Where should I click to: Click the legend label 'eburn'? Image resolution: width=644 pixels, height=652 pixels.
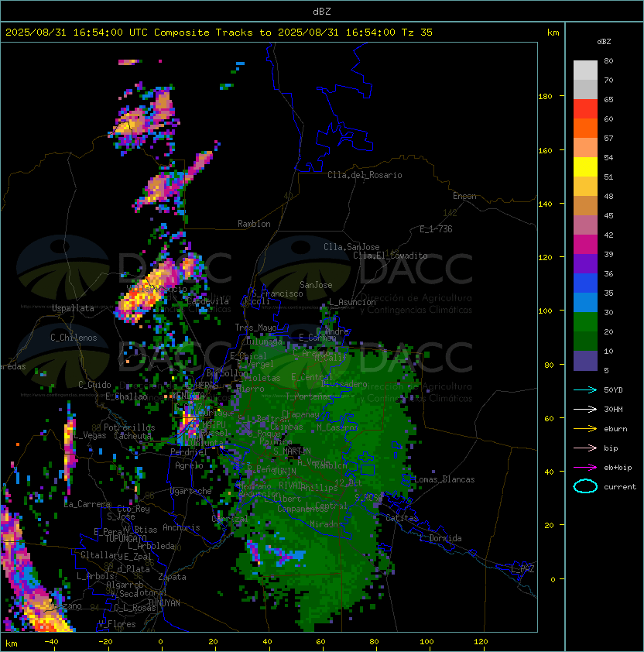point(615,429)
